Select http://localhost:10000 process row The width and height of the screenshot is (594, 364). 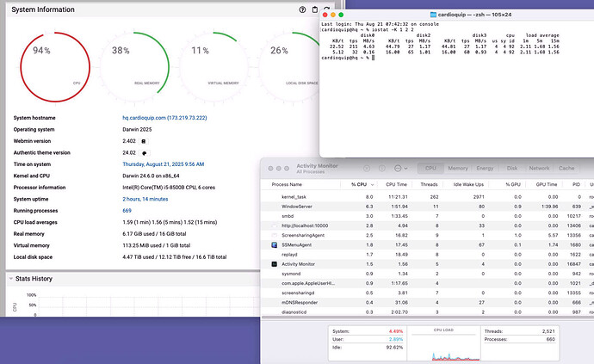[x=427, y=225]
